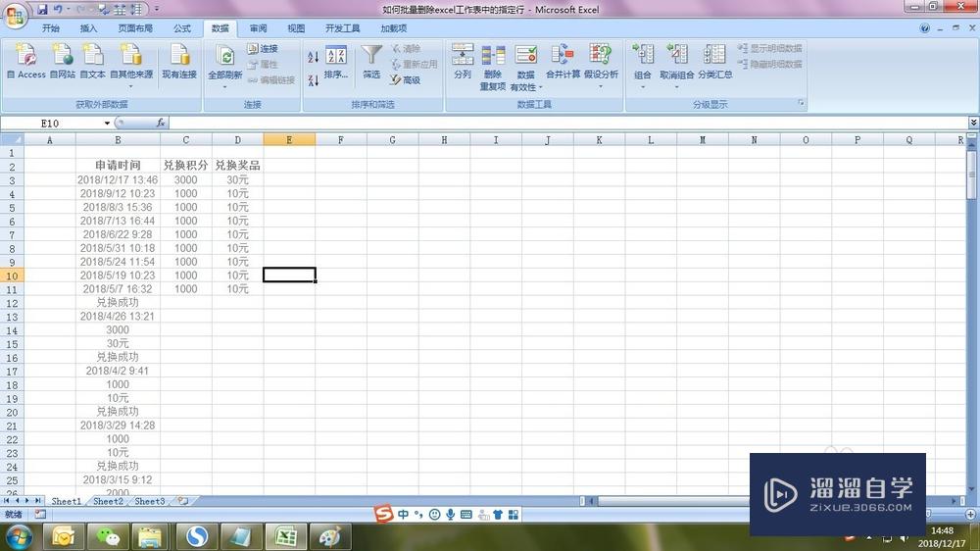
Task: Click the Save icon in quick access toolbar
Action: pyautogui.click(x=42, y=10)
